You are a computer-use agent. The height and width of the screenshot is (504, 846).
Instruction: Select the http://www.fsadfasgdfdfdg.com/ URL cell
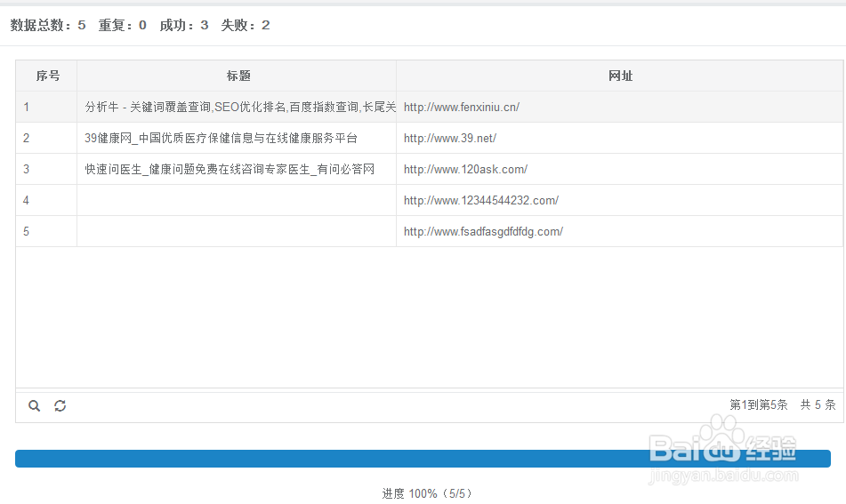pos(620,232)
